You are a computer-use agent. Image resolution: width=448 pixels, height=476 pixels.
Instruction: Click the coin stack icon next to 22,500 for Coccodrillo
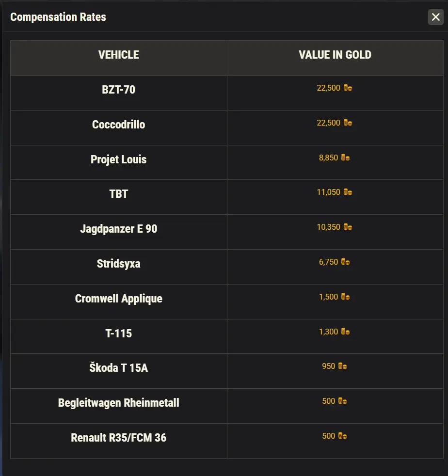click(347, 123)
